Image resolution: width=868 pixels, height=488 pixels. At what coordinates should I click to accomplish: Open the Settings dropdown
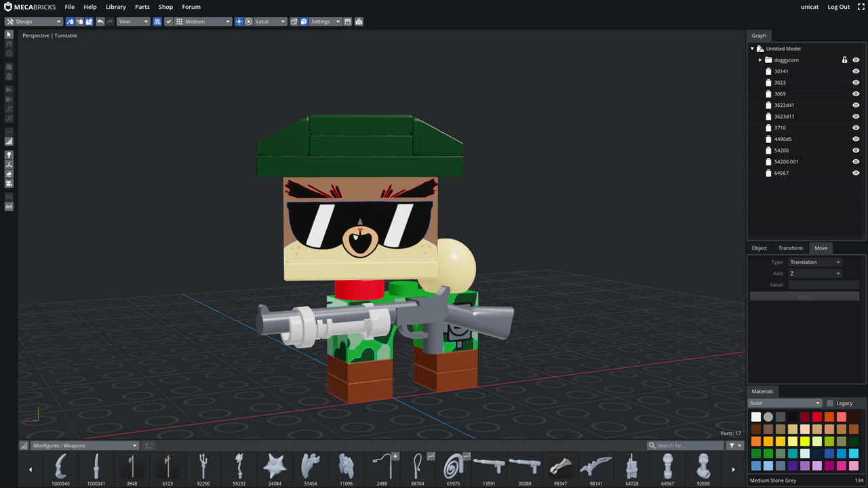click(x=325, y=22)
